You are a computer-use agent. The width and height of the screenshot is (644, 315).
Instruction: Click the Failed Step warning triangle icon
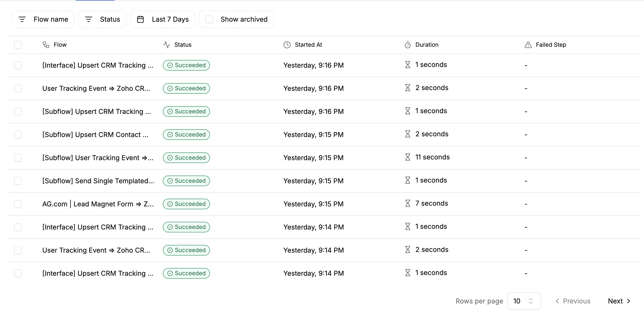pos(528,45)
